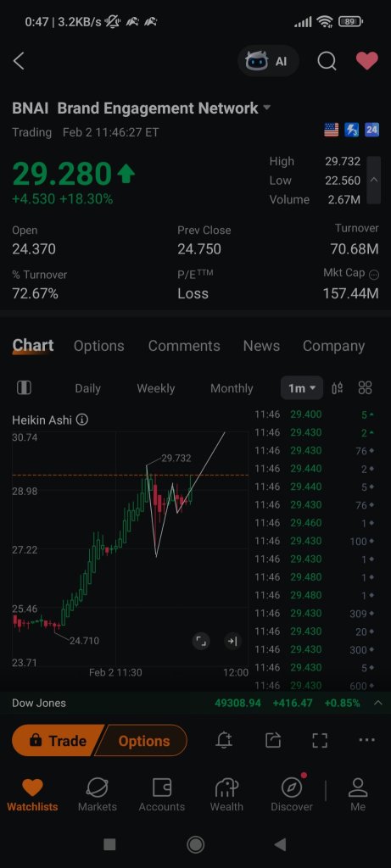Open the Me profile tab
Screen dimensions: 391x868
pyautogui.click(x=358, y=795)
